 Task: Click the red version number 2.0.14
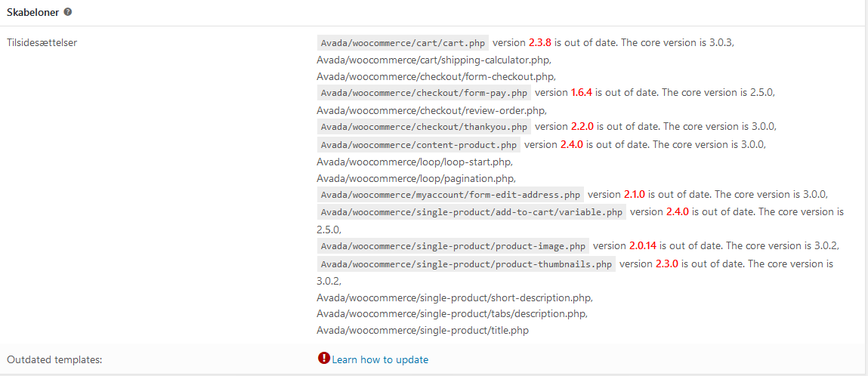point(643,246)
